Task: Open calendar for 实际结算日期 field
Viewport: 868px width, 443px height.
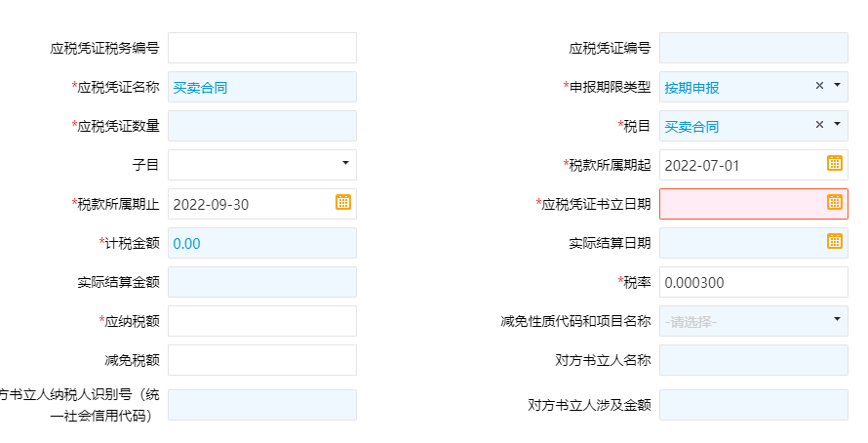Action: (835, 242)
